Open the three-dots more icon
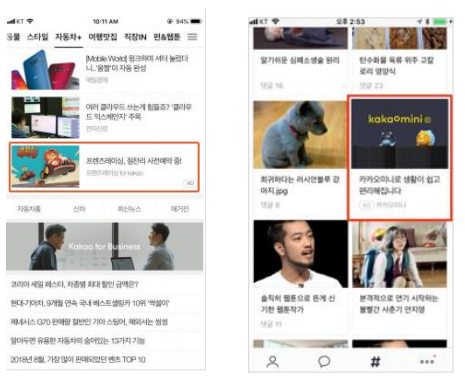The width and height of the screenshot is (465, 379). 427,361
